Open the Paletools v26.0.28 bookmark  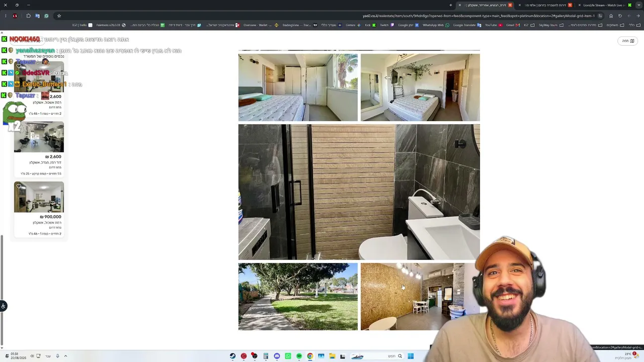[x=111, y=25]
